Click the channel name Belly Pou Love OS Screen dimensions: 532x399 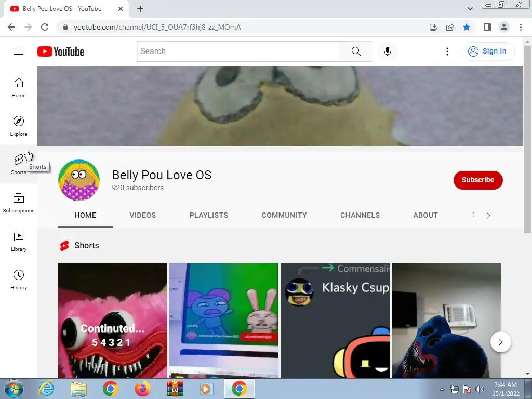pos(162,175)
